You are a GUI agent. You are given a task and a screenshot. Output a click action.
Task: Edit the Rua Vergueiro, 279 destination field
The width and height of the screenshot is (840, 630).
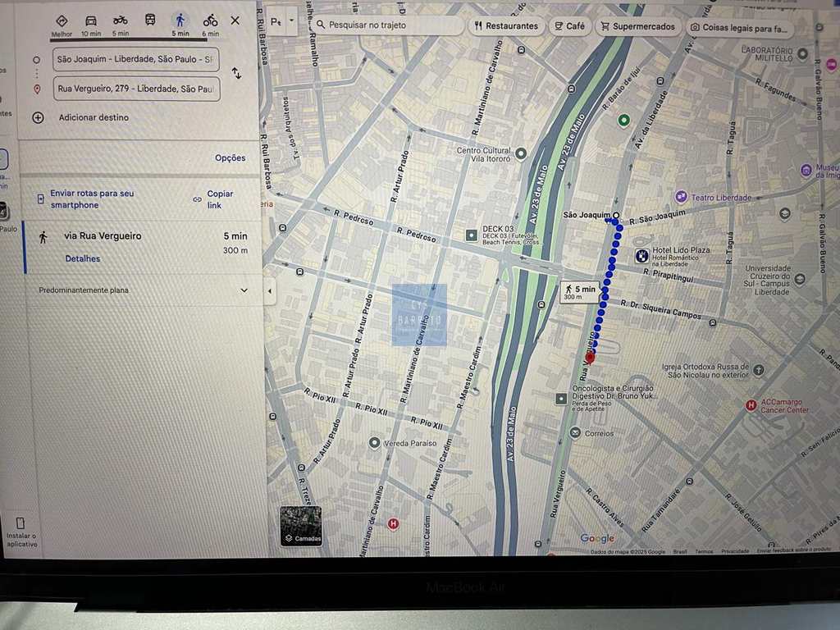tap(137, 89)
